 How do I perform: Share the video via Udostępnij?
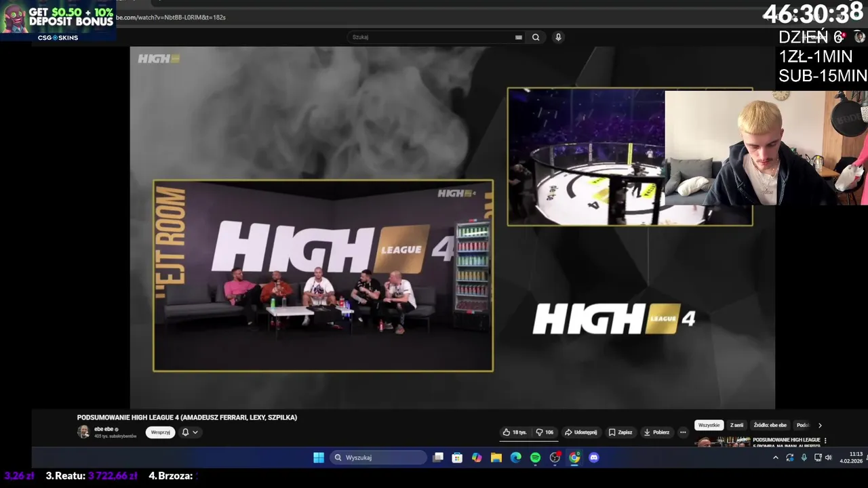[x=581, y=432]
